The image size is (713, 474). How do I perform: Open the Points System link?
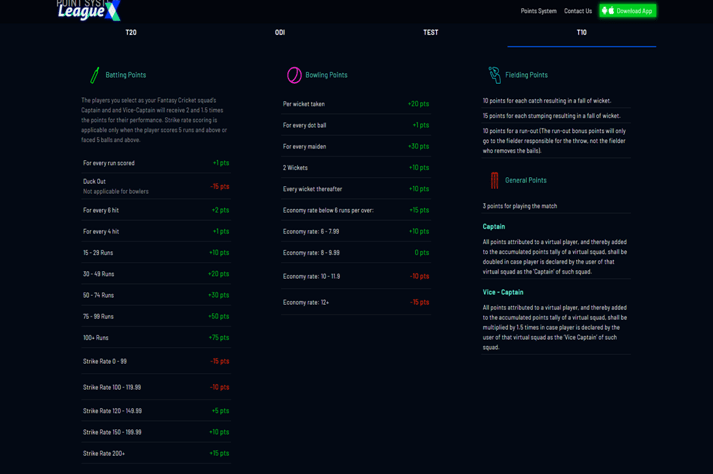pyautogui.click(x=538, y=11)
